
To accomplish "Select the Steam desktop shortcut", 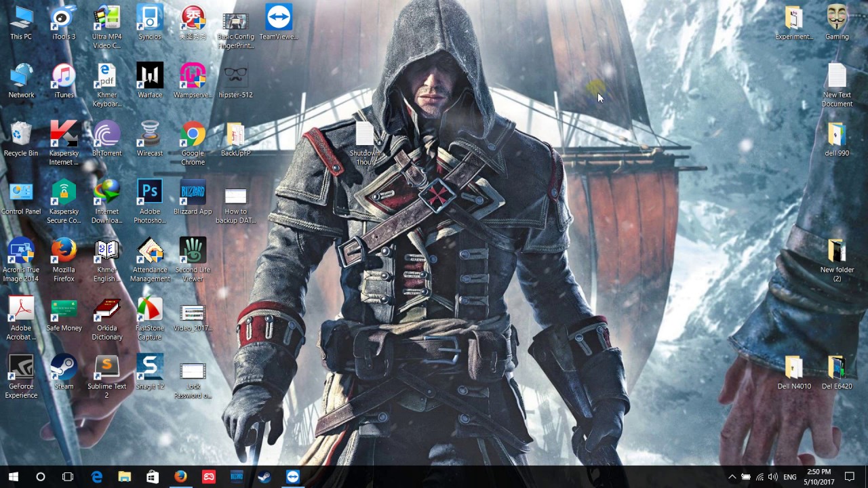I will coord(64,372).
